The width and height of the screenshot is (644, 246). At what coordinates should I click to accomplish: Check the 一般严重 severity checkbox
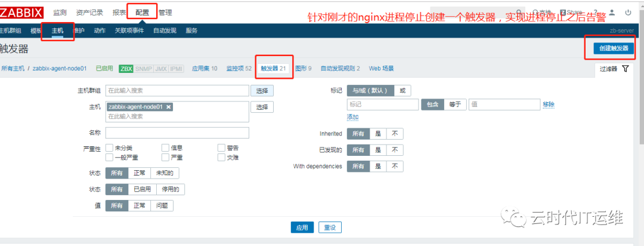pos(109,157)
